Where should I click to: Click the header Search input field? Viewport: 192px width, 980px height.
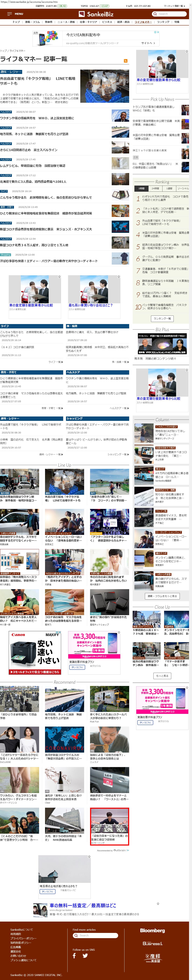pos(170,14)
